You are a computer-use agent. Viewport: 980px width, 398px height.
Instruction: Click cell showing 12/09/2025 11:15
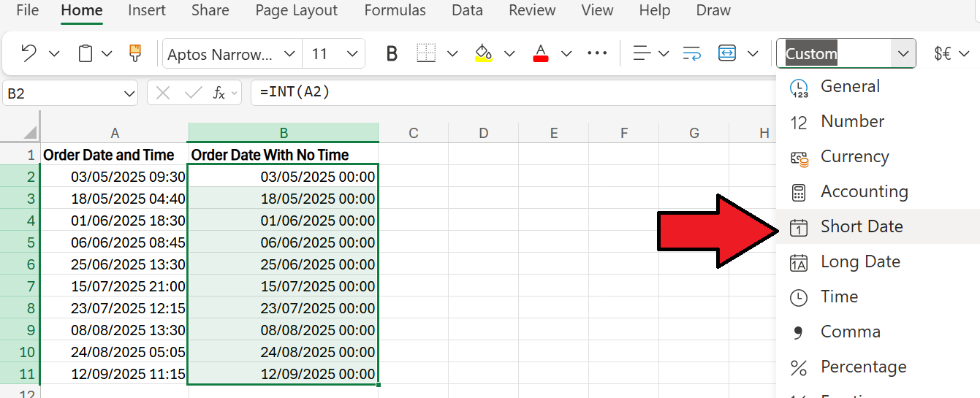point(115,374)
